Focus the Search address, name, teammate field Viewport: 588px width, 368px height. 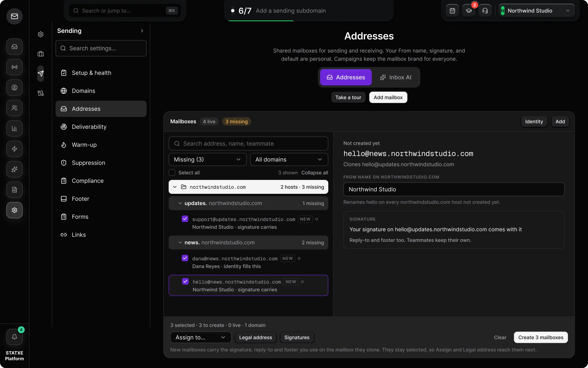pos(248,144)
